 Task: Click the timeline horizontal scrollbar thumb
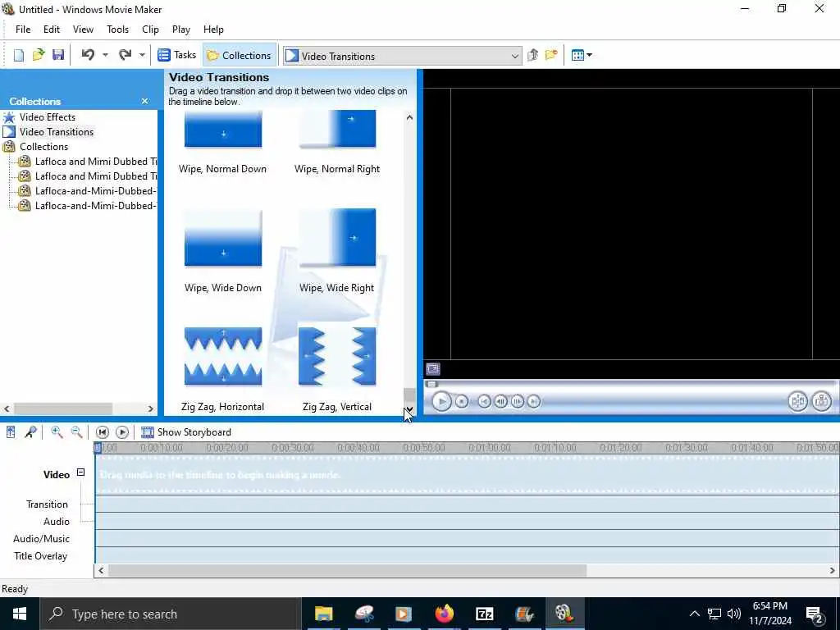[x=347, y=571]
